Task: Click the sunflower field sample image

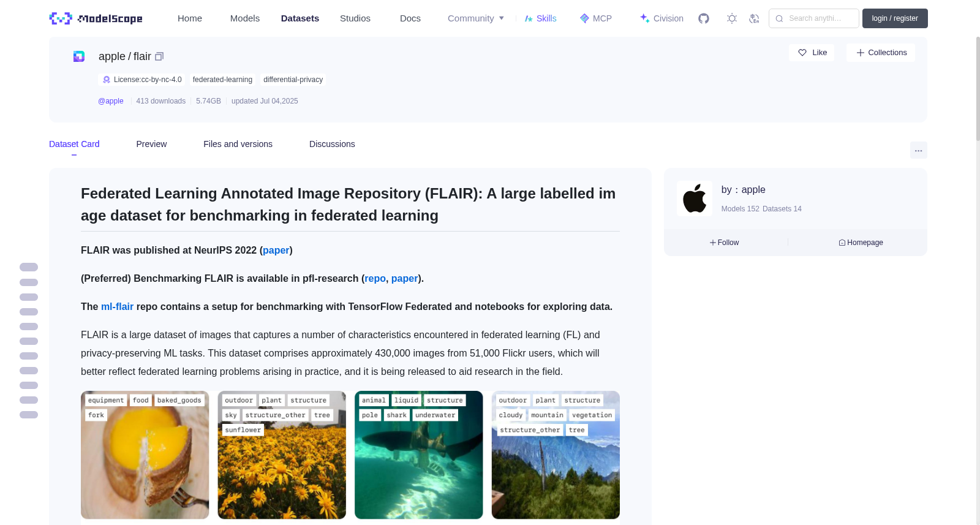Action: (x=282, y=455)
